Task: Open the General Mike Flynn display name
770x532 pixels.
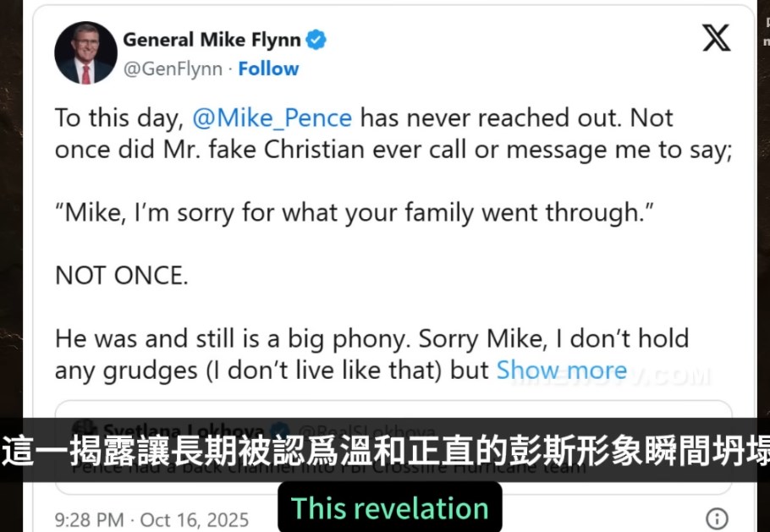Action: [212, 39]
